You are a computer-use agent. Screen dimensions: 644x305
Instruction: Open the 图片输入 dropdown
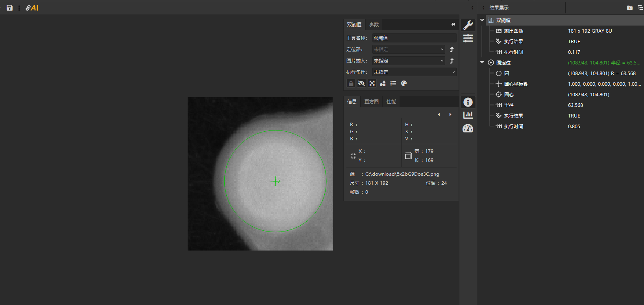(409, 61)
